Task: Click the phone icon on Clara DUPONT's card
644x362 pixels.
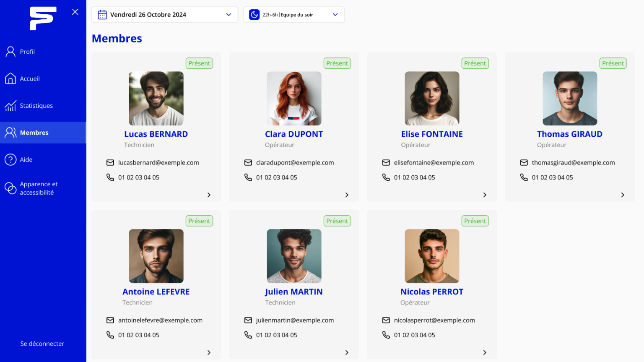Action: point(248,177)
